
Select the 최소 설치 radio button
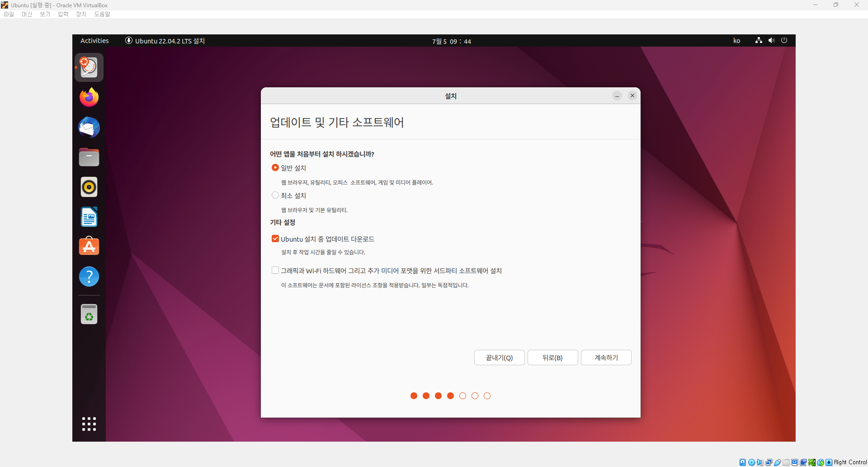click(x=275, y=195)
